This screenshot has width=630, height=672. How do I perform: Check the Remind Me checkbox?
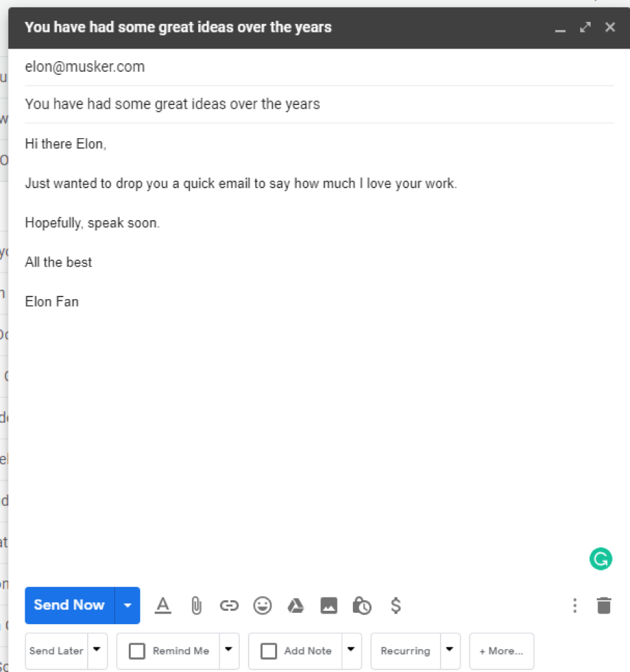[x=137, y=651]
